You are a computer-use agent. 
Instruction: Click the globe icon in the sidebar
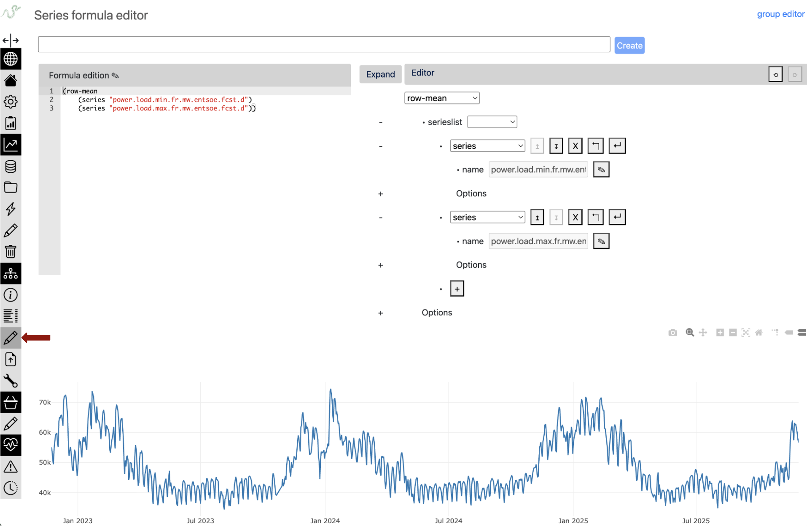(x=11, y=59)
